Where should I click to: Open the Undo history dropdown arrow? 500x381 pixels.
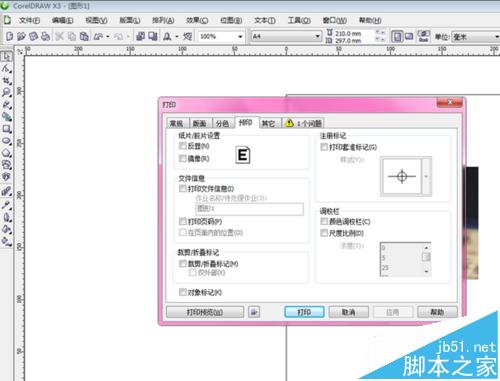[x=108, y=36]
